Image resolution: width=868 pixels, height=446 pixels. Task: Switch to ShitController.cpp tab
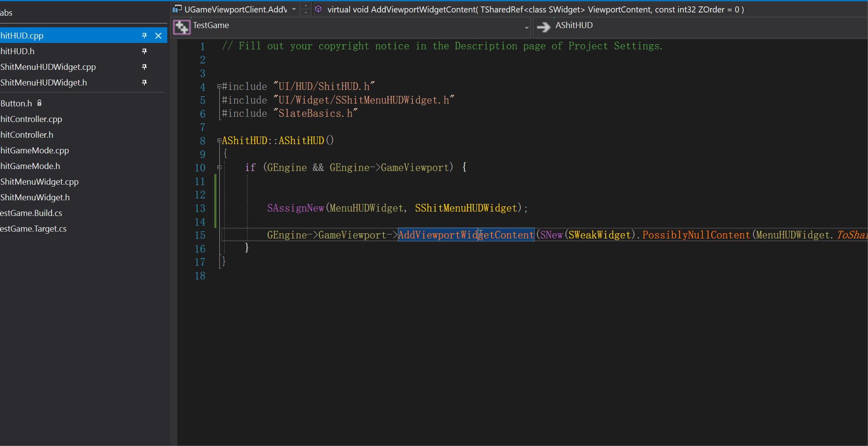click(x=31, y=119)
